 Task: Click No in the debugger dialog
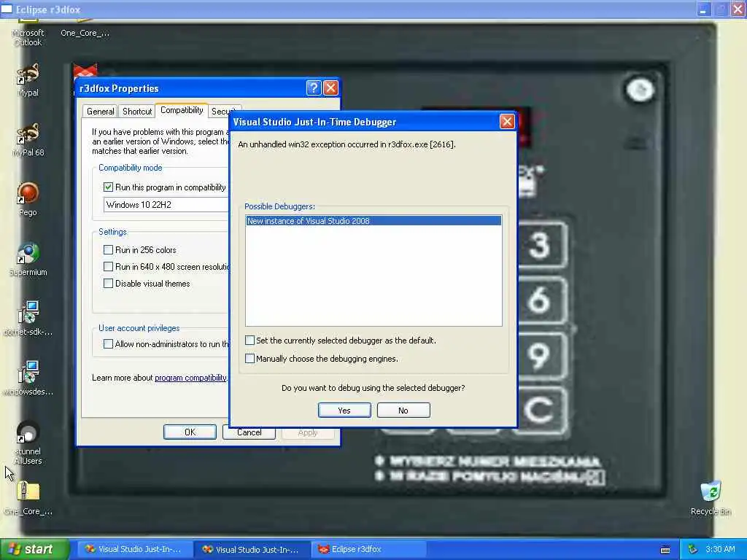pyautogui.click(x=403, y=411)
